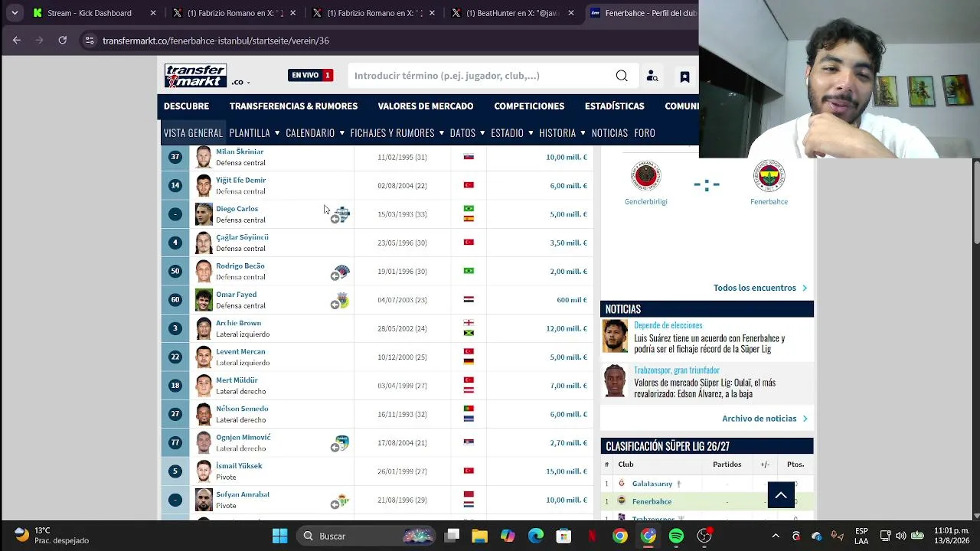This screenshot has width=980, height=551.
Task: Click the club badge in Sofyan Amrabal's row
Action: pyautogui.click(x=341, y=500)
